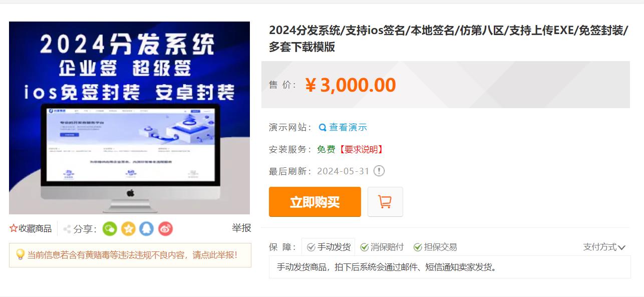Click the star in 收藏商品

click(x=14, y=228)
